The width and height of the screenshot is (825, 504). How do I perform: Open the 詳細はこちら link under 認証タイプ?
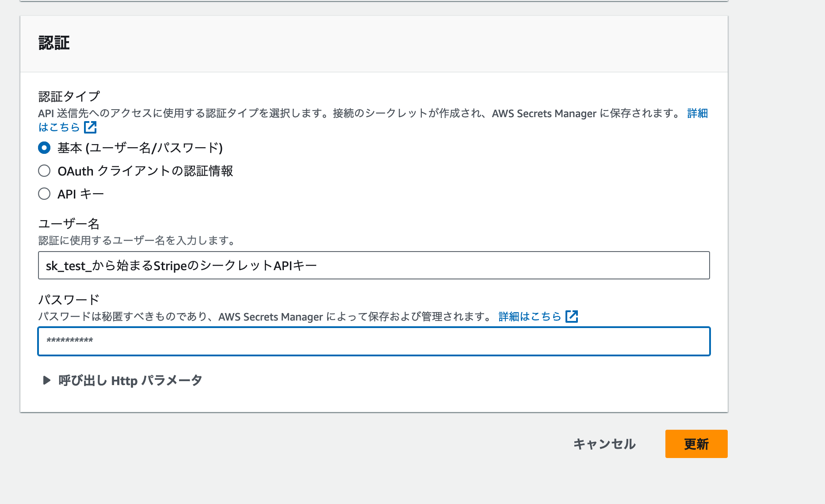[696, 114]
